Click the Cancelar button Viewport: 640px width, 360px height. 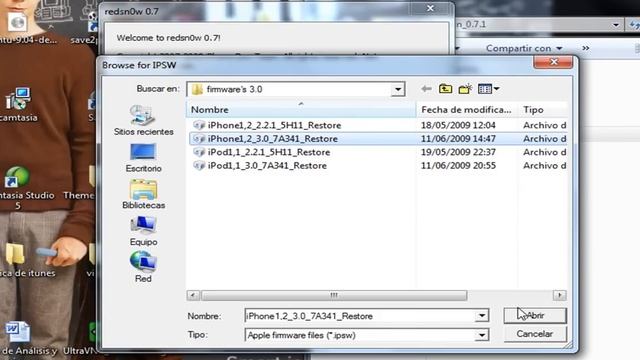pyautogui.click(x=535, y=334)
